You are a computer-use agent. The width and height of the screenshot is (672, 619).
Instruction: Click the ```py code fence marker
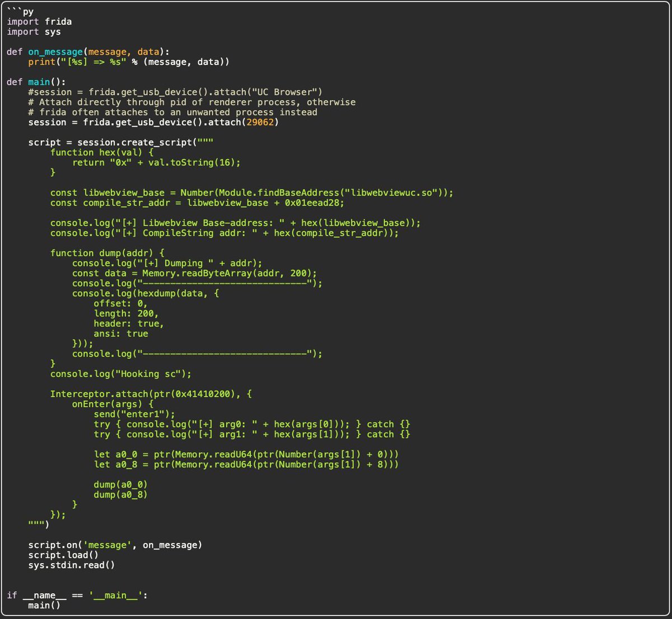tap(21, 12)
